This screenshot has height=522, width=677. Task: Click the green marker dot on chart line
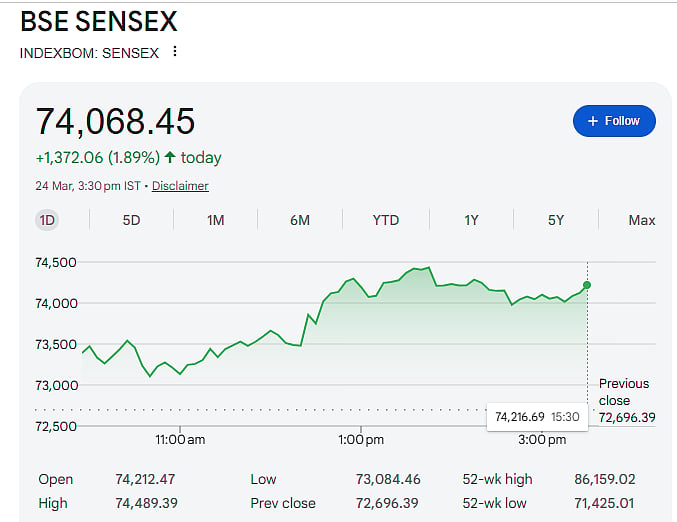click(587, 285)
